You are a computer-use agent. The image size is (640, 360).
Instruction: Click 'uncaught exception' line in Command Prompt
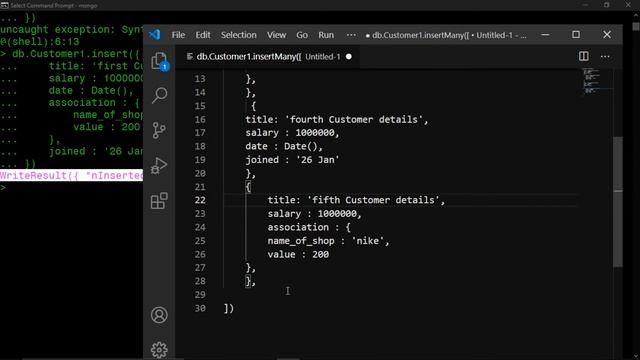(x=71, y=30)
